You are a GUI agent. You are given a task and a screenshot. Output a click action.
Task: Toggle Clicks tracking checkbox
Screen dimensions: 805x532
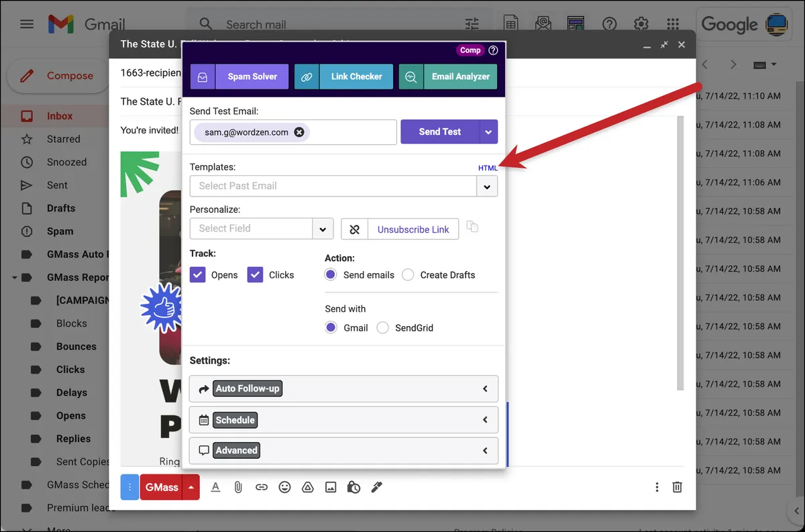click(255, 274)
